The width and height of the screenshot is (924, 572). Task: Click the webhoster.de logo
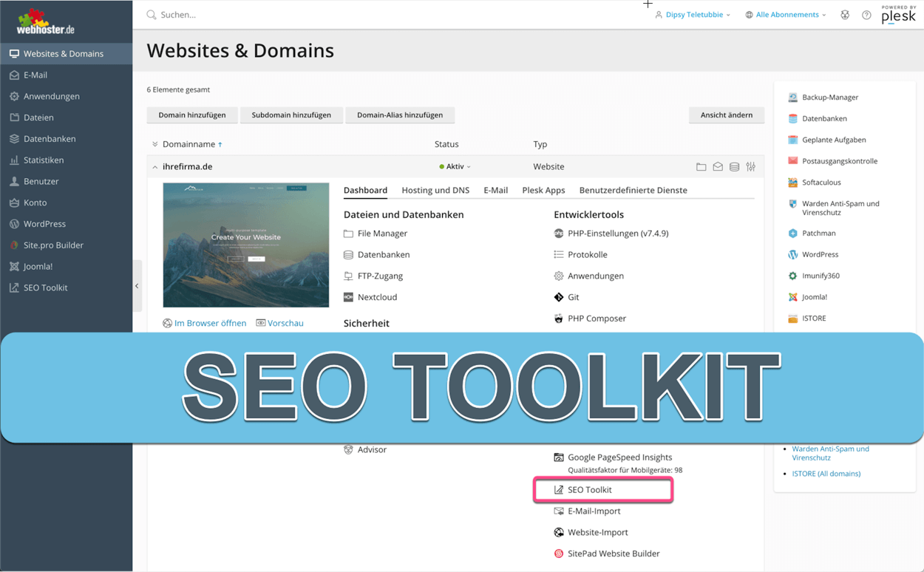coord(46,22)
